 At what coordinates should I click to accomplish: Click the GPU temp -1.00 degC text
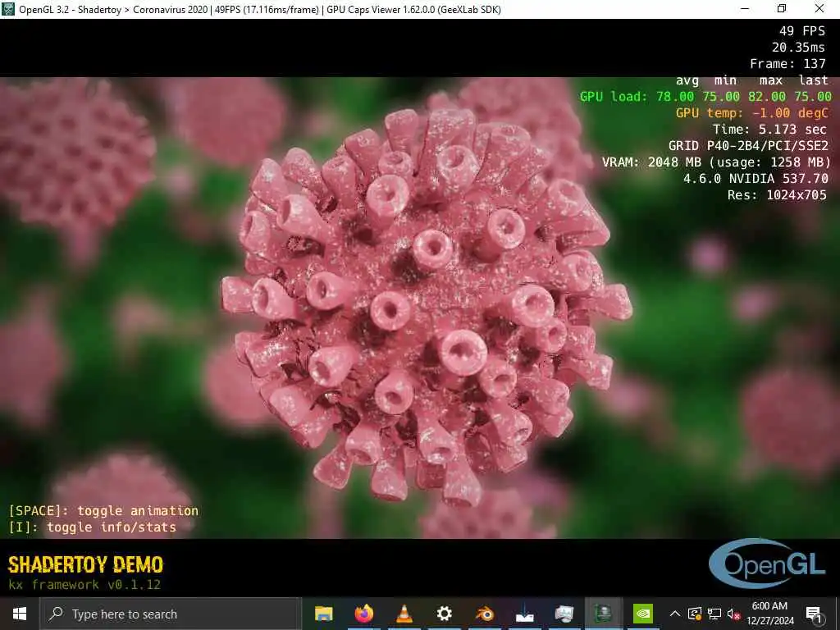coord(752,113)
